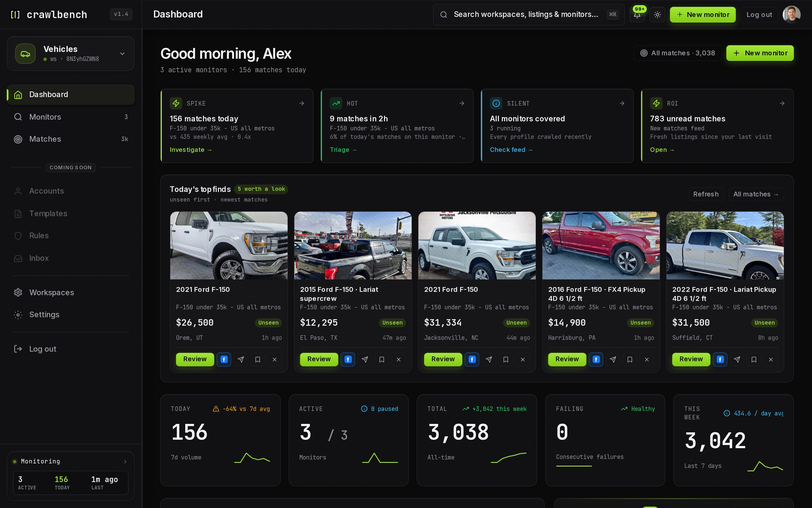Open Facebook source on 2021 Ford F-150 Orem card
The width and height of the screenshot is (812, 508).
(x=224, y=360)
